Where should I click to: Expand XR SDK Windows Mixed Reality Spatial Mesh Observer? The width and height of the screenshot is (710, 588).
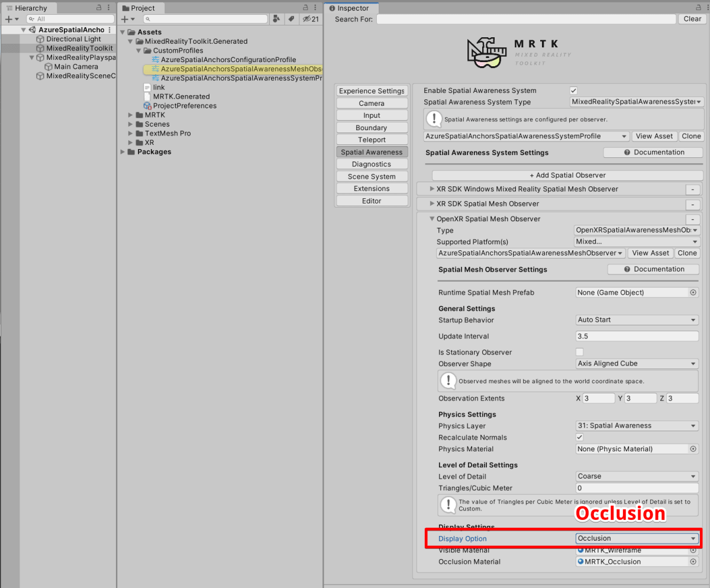coord(432,189)
